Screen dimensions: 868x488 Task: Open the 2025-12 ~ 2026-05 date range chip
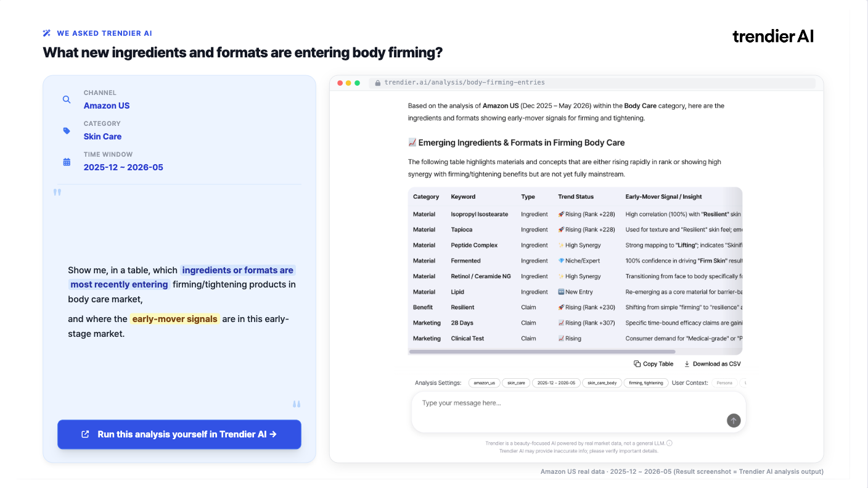pos(556,383)
